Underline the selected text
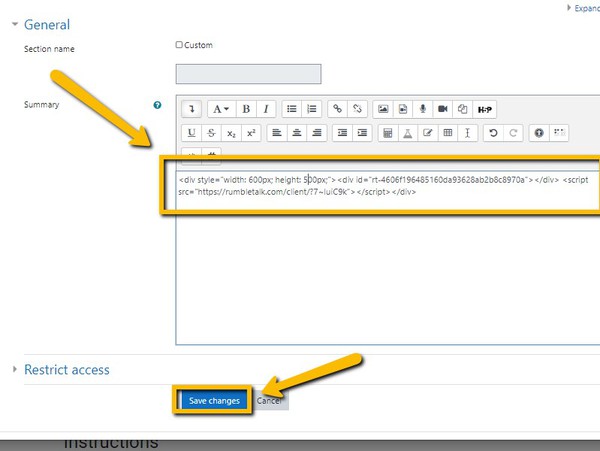600x451 pixels. [x=191, y=132]
